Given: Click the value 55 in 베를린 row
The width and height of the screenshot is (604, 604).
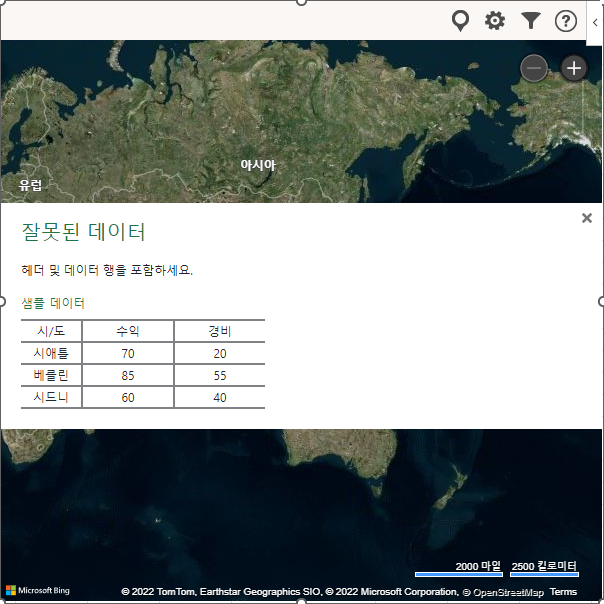Looking at the screenshot, I should point(220,375).
